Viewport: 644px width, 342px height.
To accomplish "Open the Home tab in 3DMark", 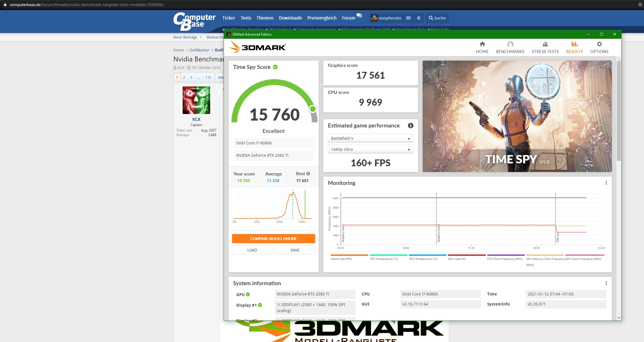I will (482, 47).
